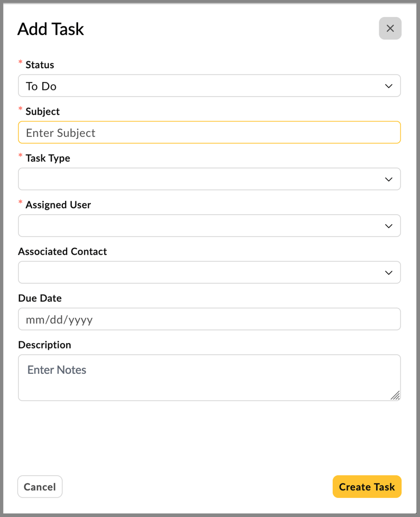
Task: Click the Task Type chevron icon
Action: point(389,179)
